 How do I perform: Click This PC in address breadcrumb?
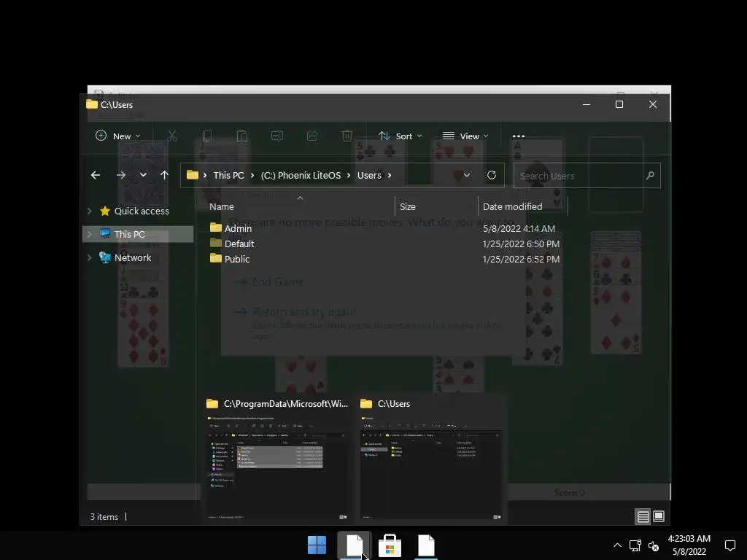(228, 175)
